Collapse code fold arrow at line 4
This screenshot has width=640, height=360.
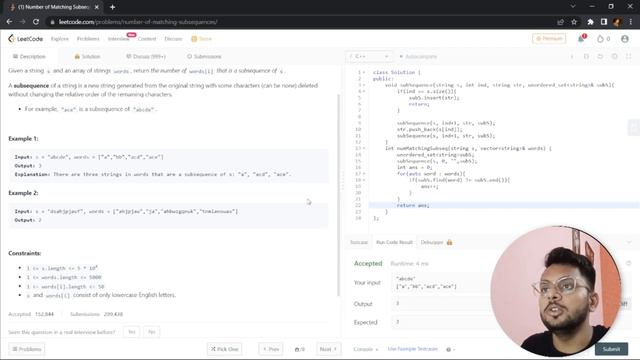coord(364,91)
